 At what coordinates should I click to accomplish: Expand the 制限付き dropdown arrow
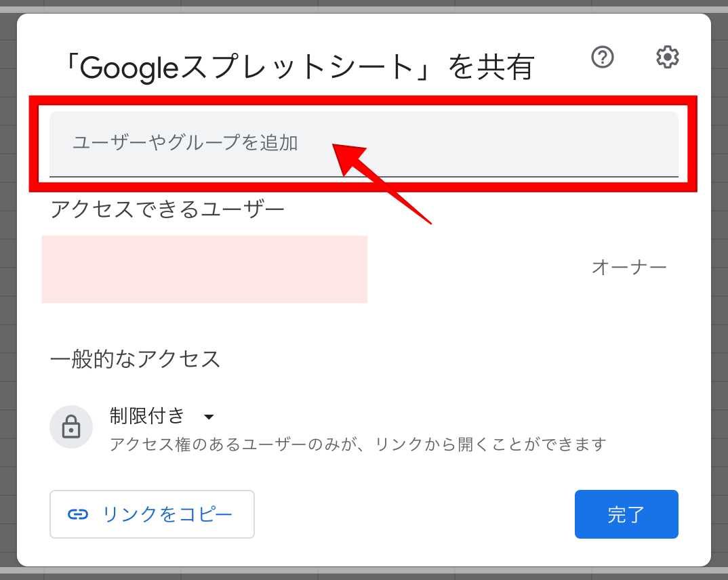coord(209,417)
